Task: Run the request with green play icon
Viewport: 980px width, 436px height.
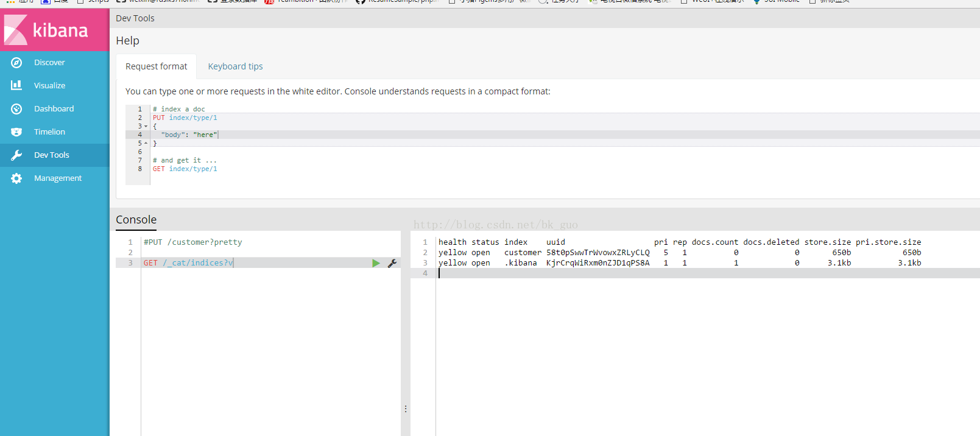Action: 376,263
